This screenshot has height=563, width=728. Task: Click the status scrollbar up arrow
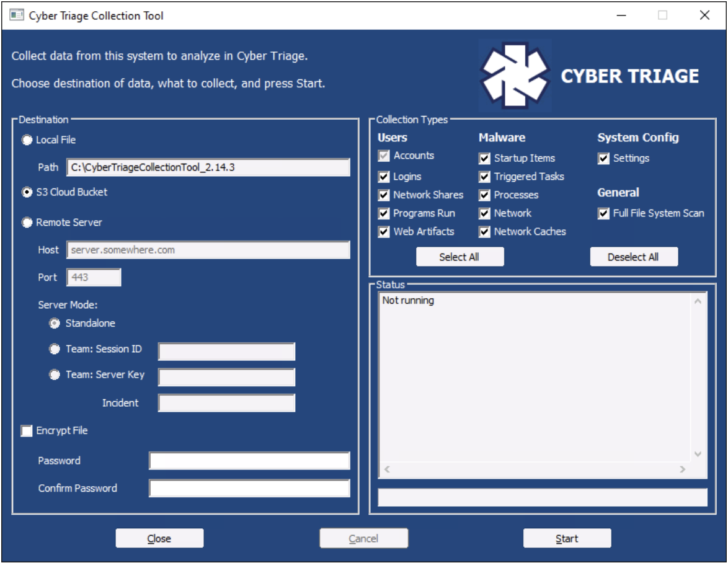click(698, 301)
